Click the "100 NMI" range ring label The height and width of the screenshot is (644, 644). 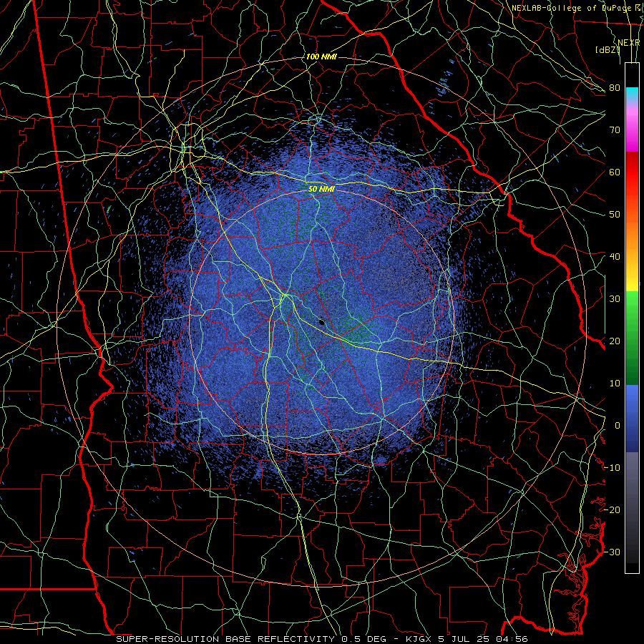pos(321,57)
